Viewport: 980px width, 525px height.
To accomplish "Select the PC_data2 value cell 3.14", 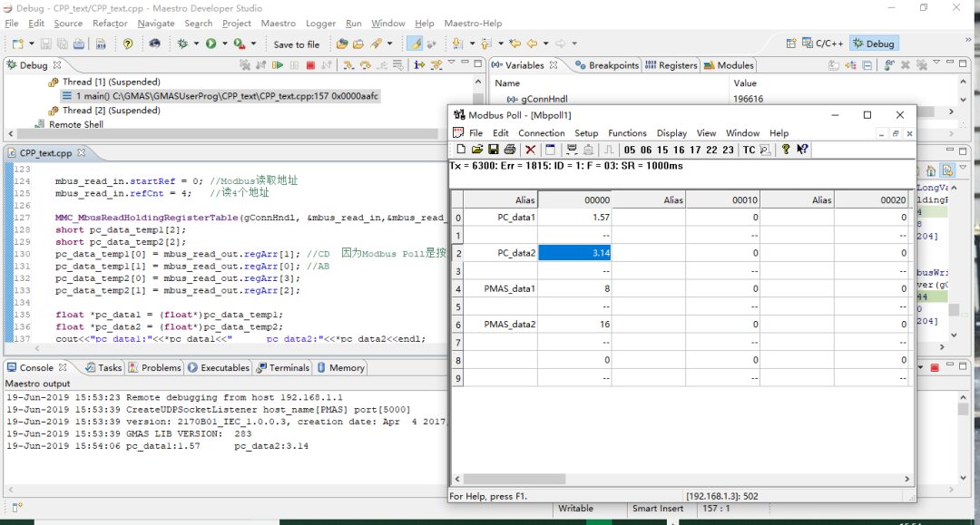I will click(x=574, y=253).
